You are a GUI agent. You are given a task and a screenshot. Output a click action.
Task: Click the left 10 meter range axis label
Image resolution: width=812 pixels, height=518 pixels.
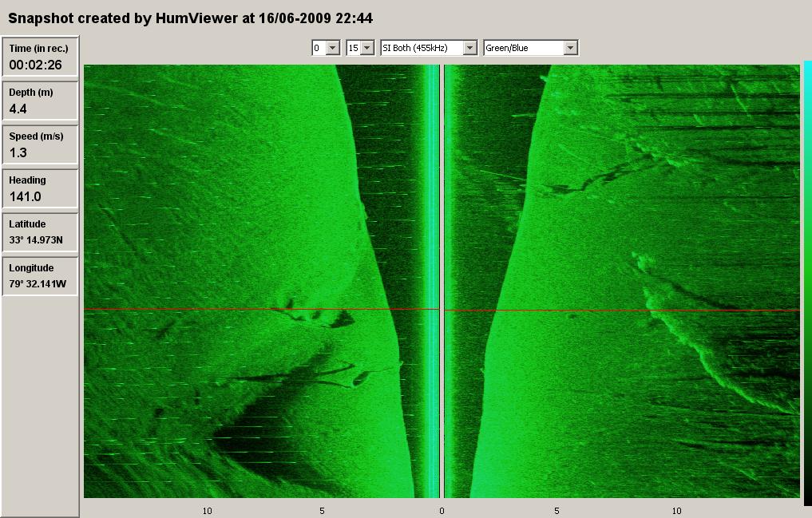[x=207, y=510]
